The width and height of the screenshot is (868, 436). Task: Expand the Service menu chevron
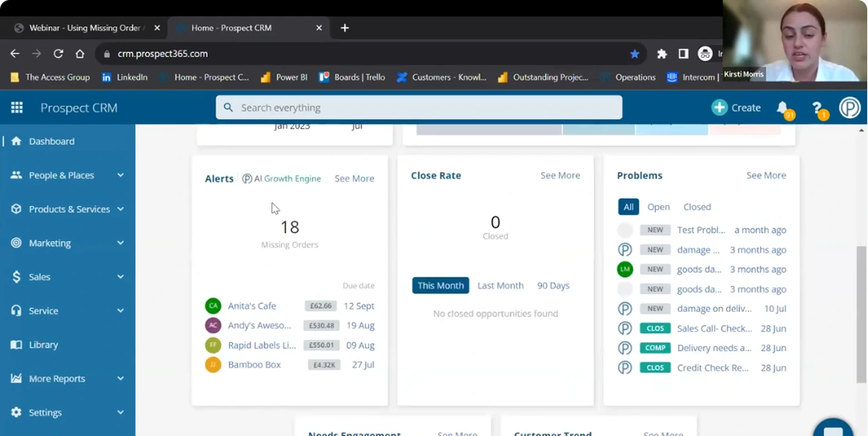121,311
